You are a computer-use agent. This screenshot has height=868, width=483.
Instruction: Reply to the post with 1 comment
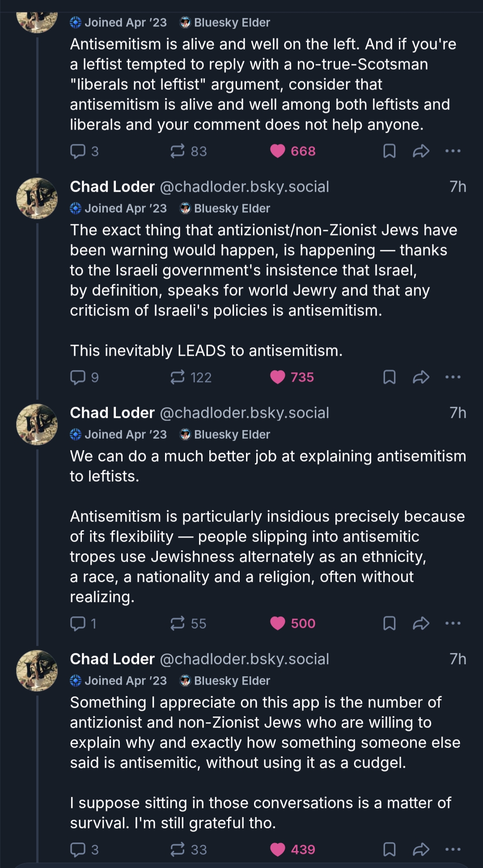(x=78, y=623)
